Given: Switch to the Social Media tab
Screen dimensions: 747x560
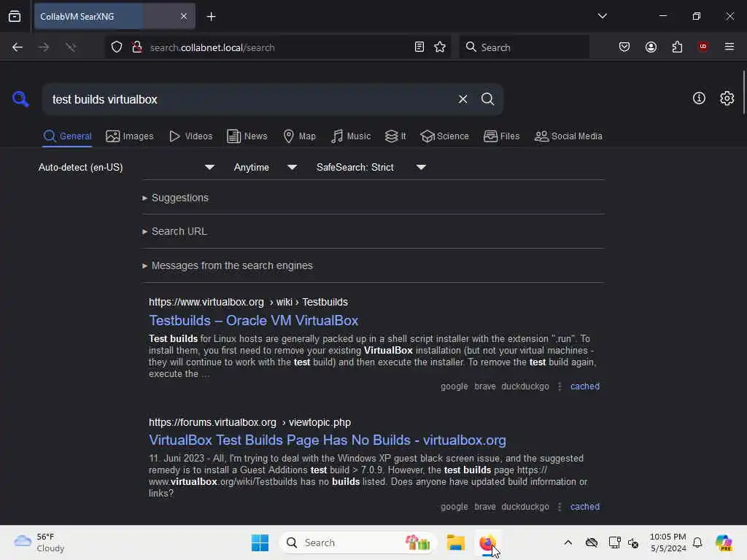Looking at the screenshot, I should coord(568,136).
